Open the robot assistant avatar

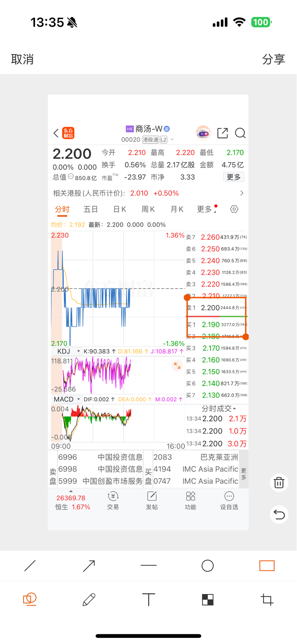click(x=203, y=133)
